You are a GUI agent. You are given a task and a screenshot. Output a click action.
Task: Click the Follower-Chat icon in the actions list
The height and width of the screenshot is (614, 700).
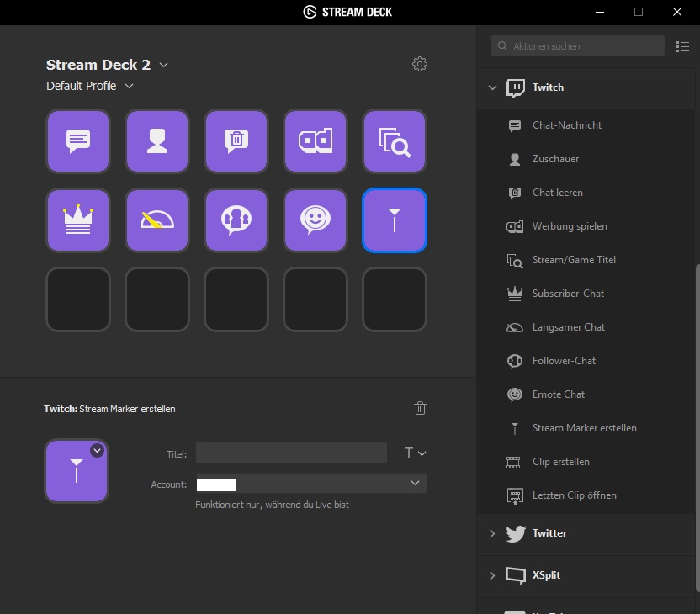pyautogui.click(x=515, y=361)
